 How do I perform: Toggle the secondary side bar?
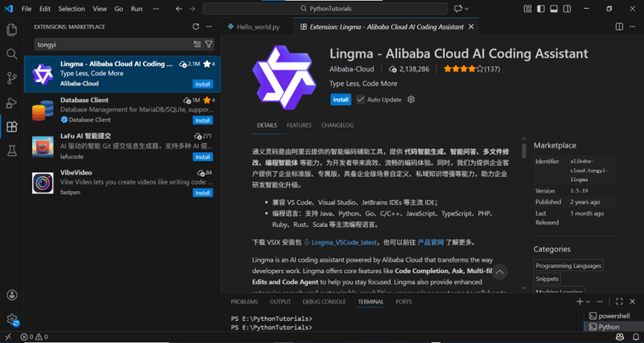click(567, 9)
